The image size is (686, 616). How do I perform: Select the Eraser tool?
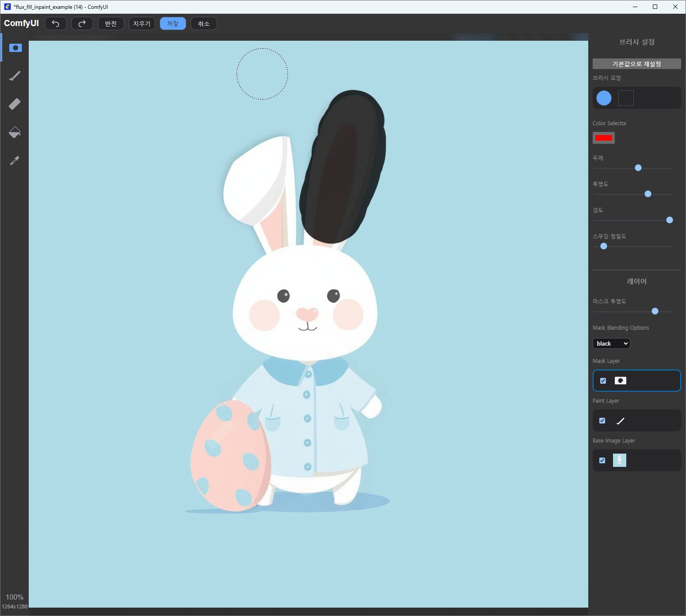pos(15,104)
